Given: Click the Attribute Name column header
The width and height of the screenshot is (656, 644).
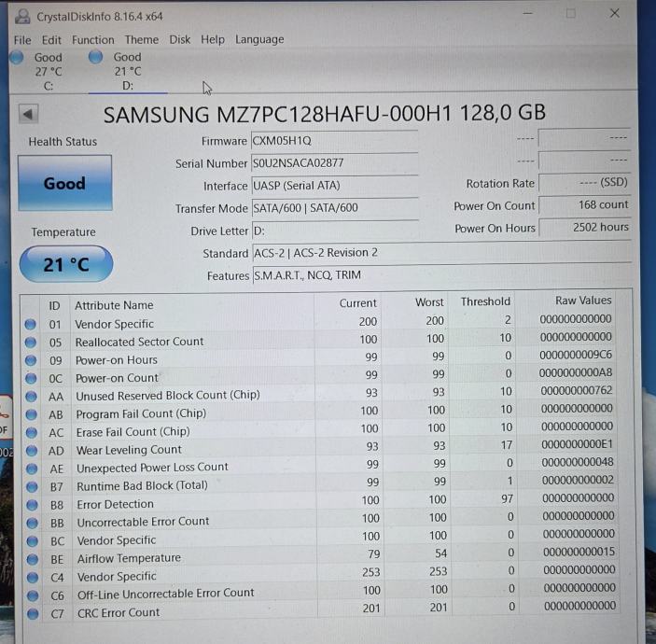Looking at the screenshot, I should (x=114, y=305).
